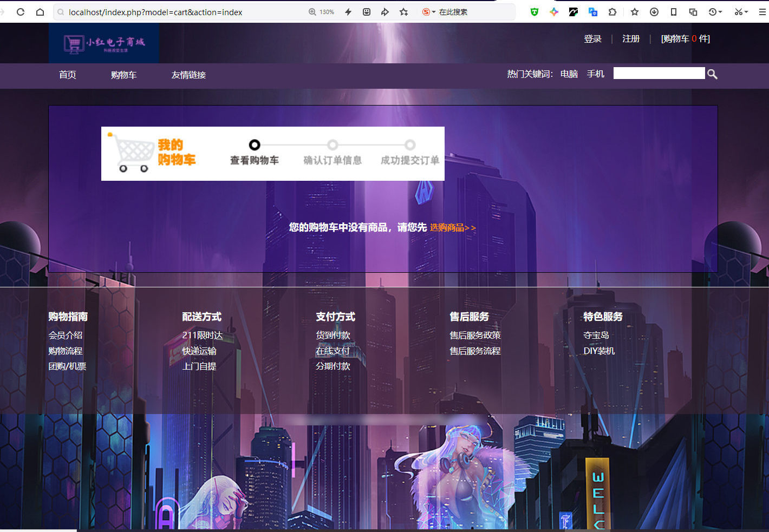This screenshot has width=769, height=532.
Task: Click the address bar URL
Action: pyautogui.click(x=155, y=12)
